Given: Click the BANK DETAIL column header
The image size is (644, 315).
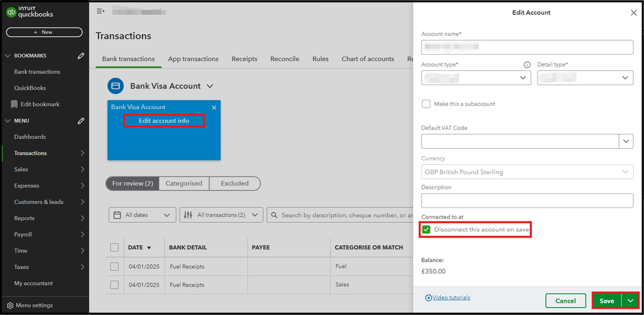Looking at the screenshot, I should [x=188, y=248].
